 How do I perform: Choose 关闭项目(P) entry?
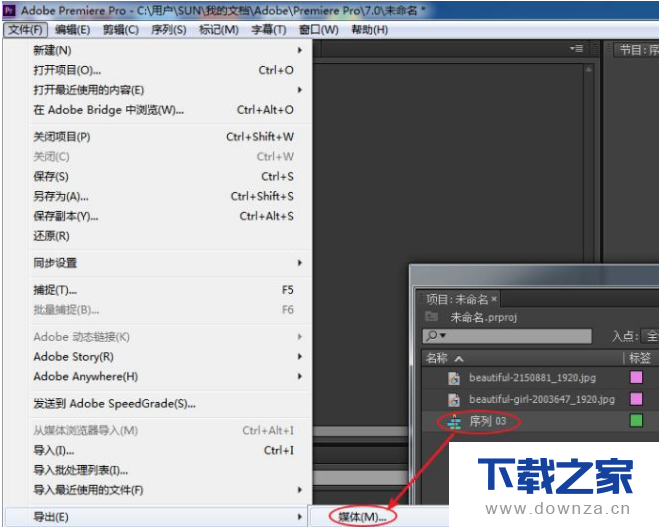click(168, 137)
